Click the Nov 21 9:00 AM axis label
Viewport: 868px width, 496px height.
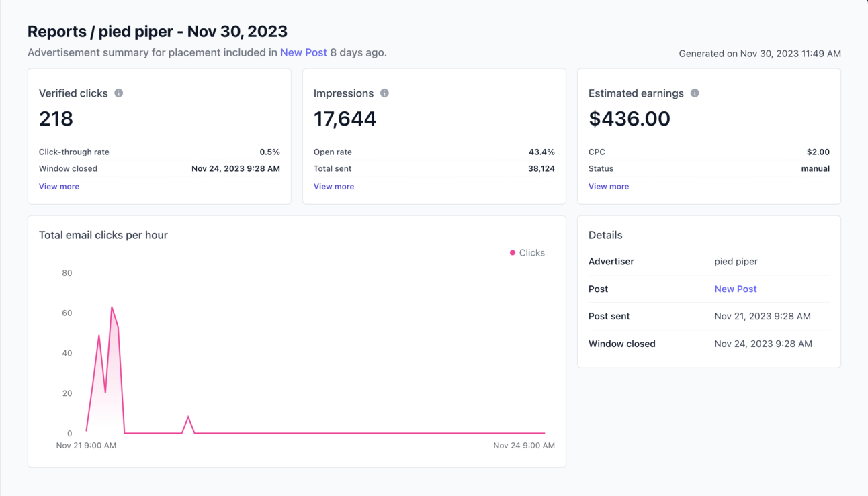coord(86,446)
